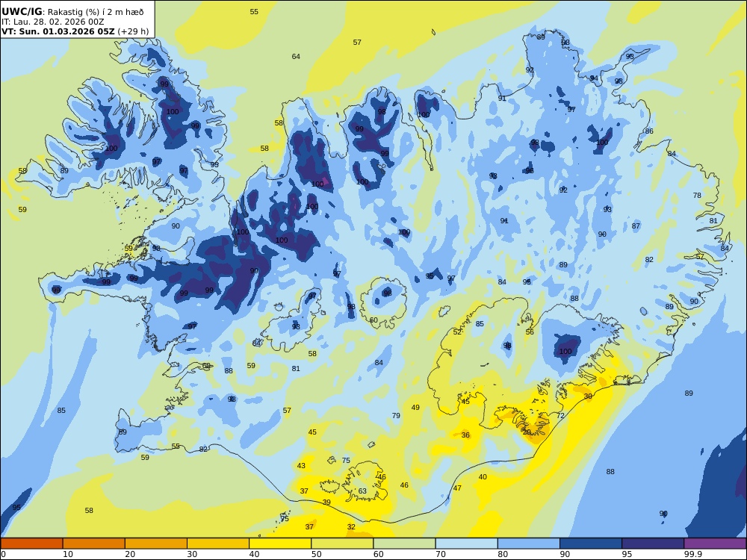Click the legend label '95'
This screenshot has height=560, width=747.
[627, 554]
